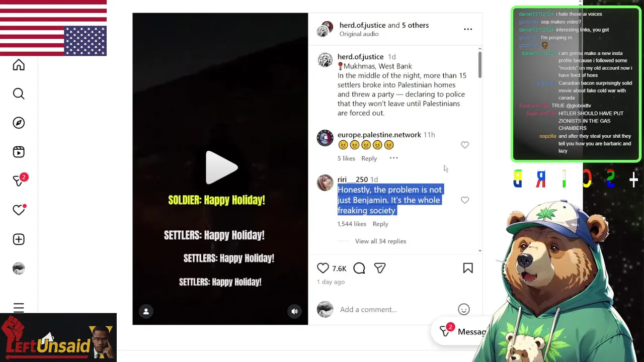Open Notifications heart in sidebar
Screen dimensions: 644x362
[19, 210]
